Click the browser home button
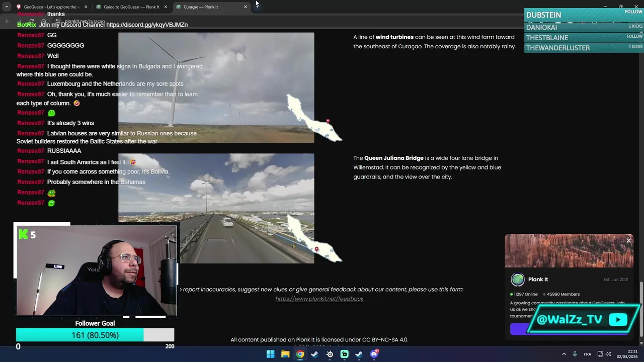This screenshot has width=644, height=362. tap(43, 21)
